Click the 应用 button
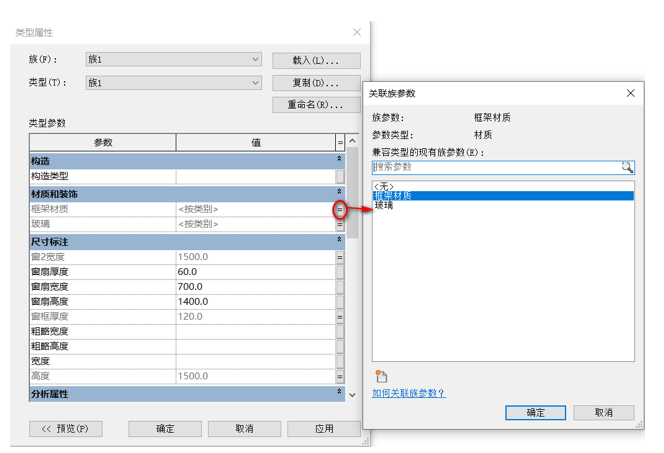664x453 pixels. (x=324, y=429)
